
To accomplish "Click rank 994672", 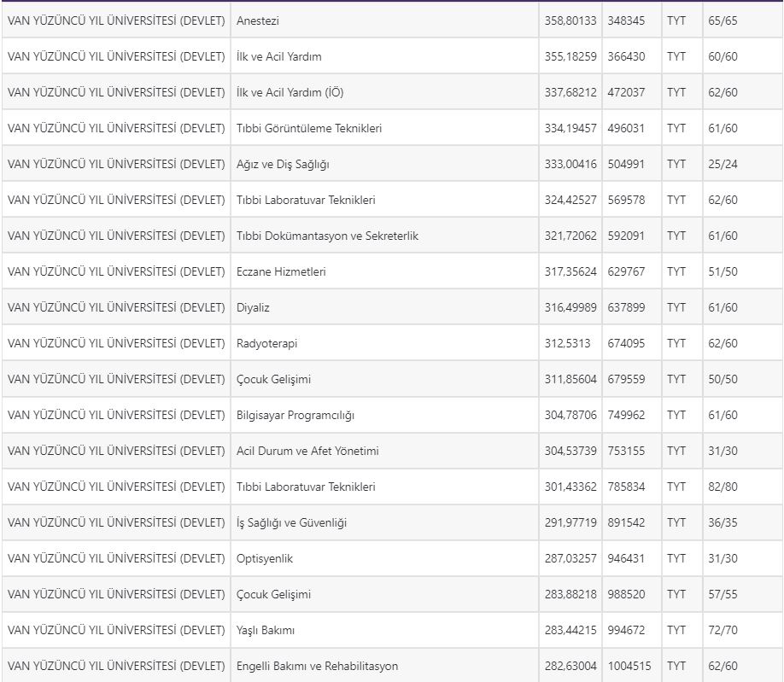I will pyautogui.click(x=626, y=631).
